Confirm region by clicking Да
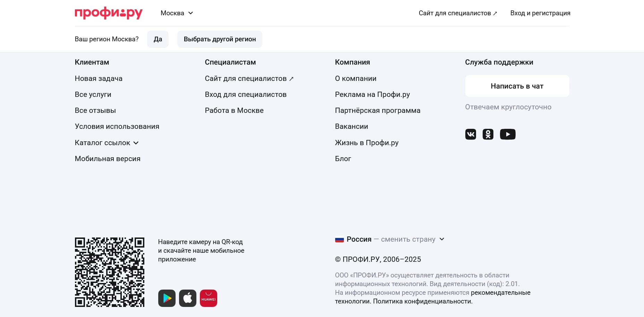The height and width of the screenshot is (317, 644). 158,39
